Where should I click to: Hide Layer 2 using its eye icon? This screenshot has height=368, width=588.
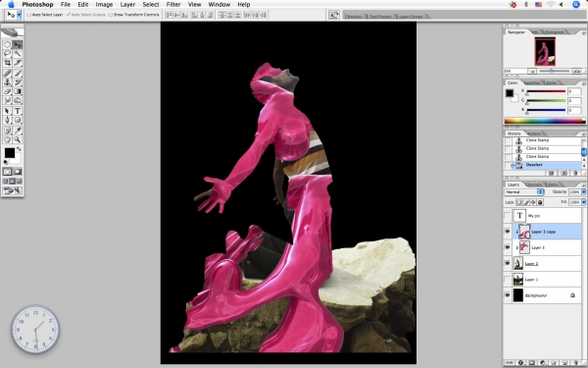[507, 263]
